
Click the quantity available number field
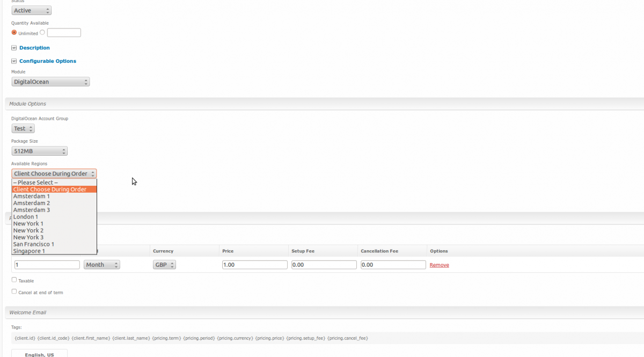tap(64, 33)
